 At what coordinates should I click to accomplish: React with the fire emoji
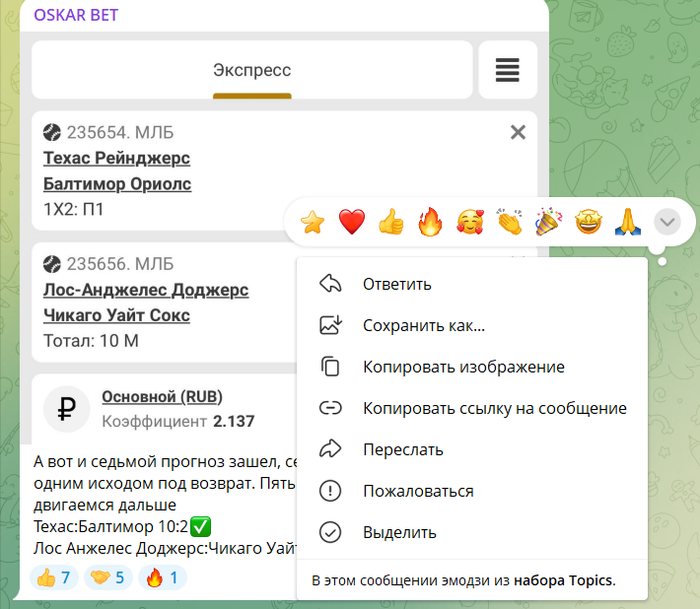[430, 223]
